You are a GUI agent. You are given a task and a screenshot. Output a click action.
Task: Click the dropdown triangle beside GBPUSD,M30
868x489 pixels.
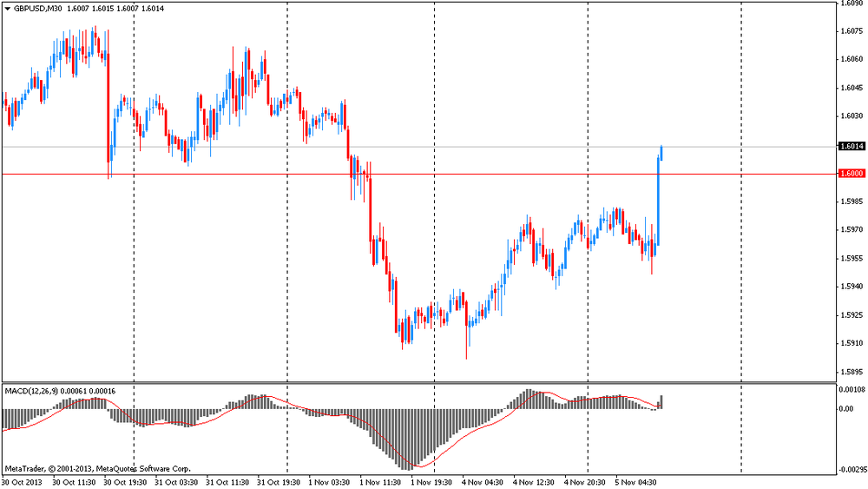tap(7, 8)
